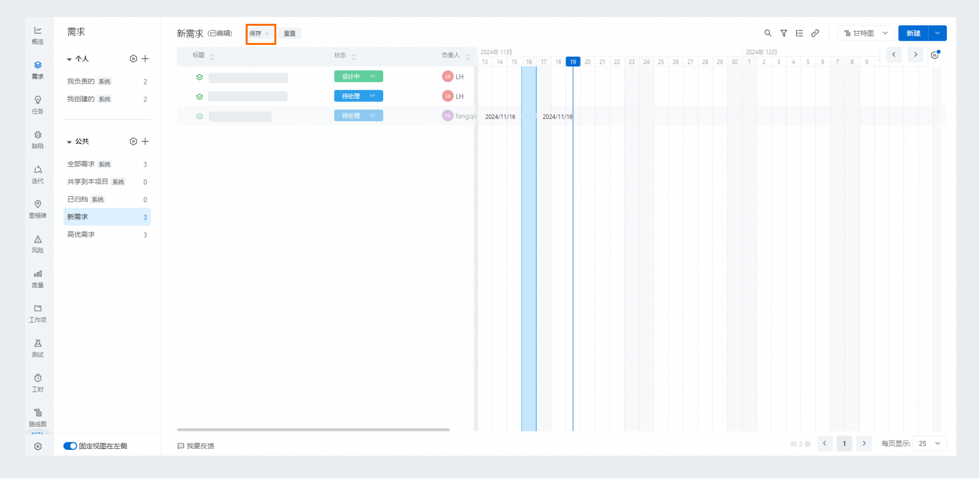The width and height of the screenshot is (980, 479).
Task: Open project settings gear at sidebar bottom
Action: (38, 447)
